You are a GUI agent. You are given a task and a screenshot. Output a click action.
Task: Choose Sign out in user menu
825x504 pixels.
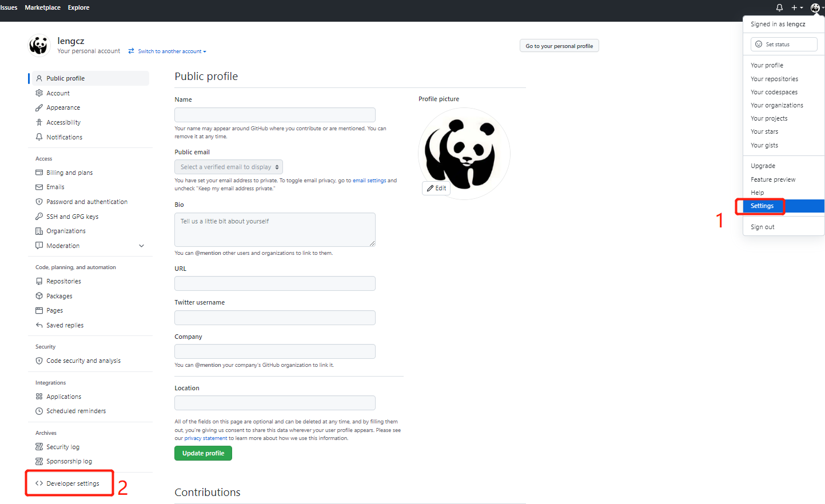(x=762, y=227)
